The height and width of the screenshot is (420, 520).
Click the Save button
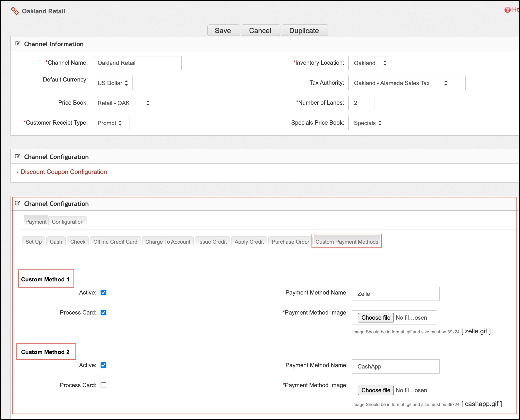click(223, 30)
